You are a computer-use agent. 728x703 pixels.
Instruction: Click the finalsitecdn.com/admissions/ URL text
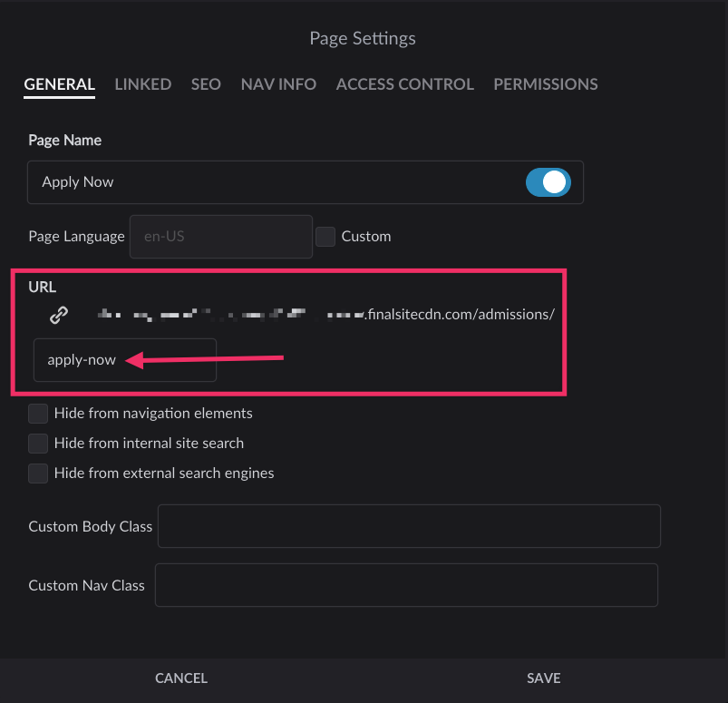pos(461,315)
